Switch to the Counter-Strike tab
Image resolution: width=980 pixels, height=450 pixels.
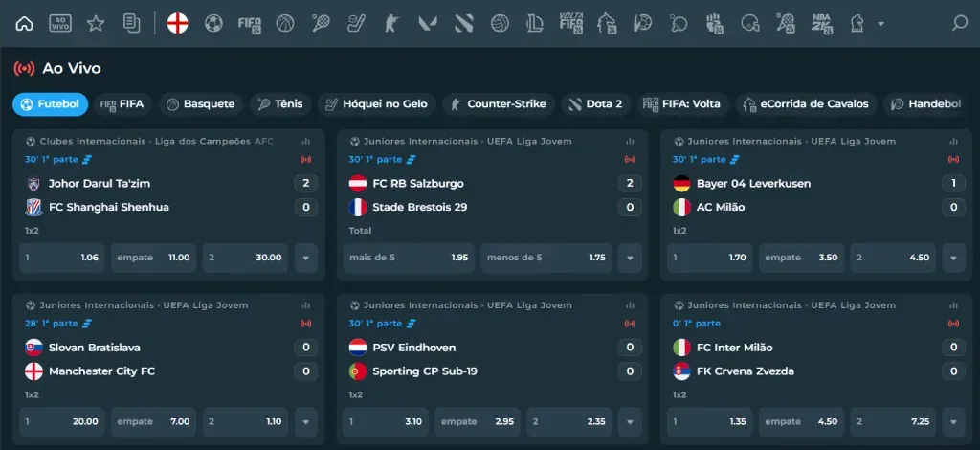[498, 104]
